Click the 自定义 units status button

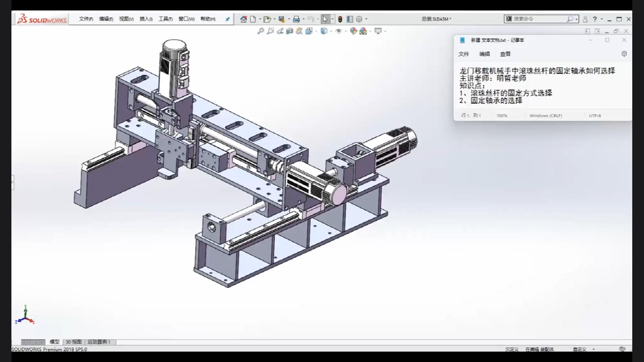click(x=580, y=349)
